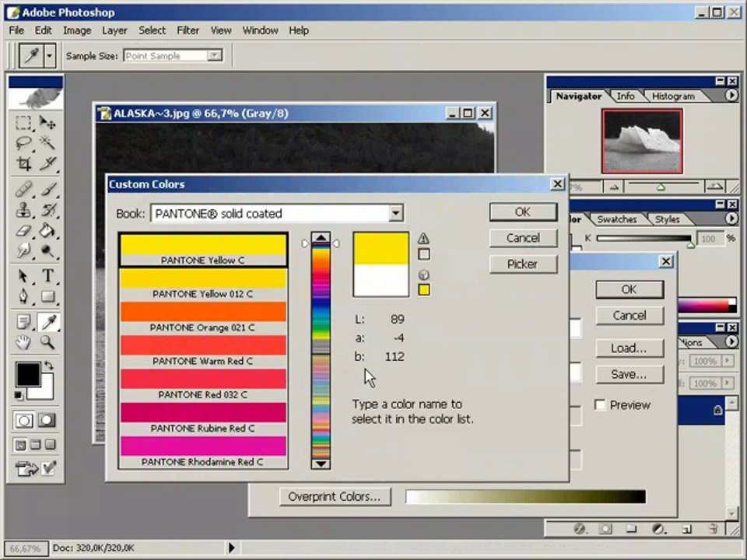Select the Zoom tool
The height and width of the screenshot is (560, 747).
click(x=47, y=342)
